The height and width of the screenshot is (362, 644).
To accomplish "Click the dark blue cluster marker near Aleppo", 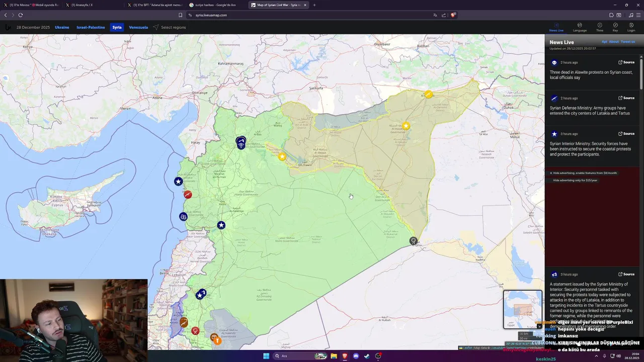I will [241, 143].
